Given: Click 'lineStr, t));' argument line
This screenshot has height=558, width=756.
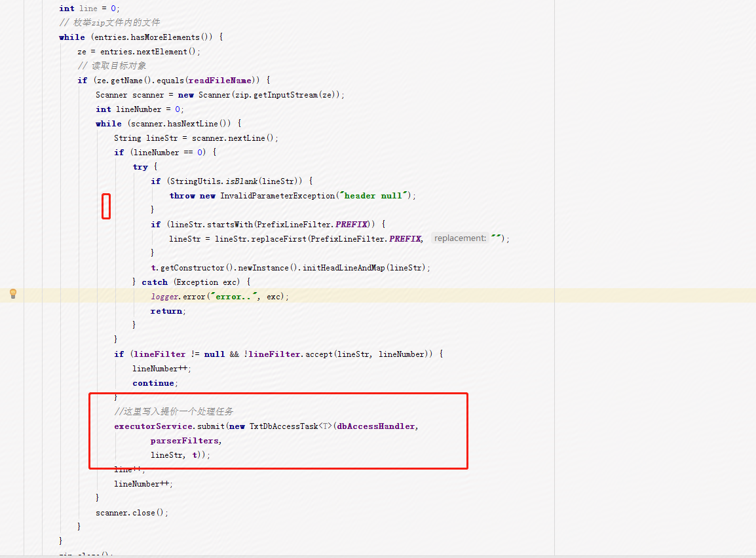Looking at the screenshot, I should 180,455.
